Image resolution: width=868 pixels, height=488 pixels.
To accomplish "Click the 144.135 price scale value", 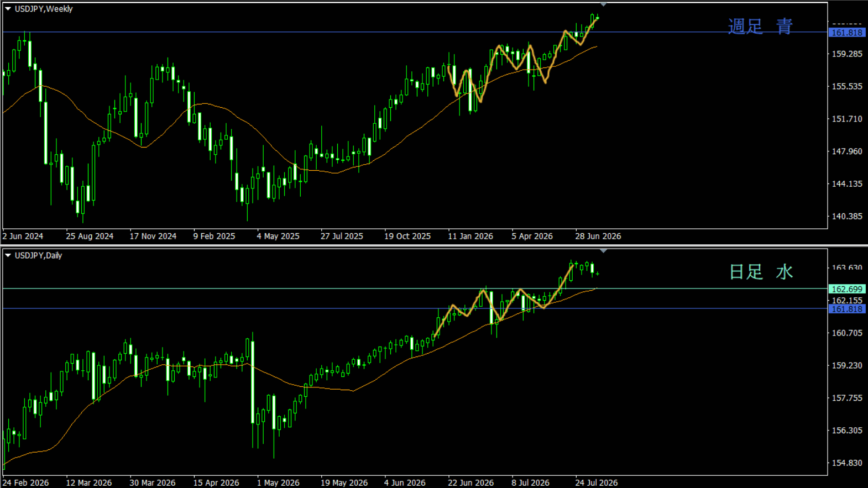I will [847, 184].
